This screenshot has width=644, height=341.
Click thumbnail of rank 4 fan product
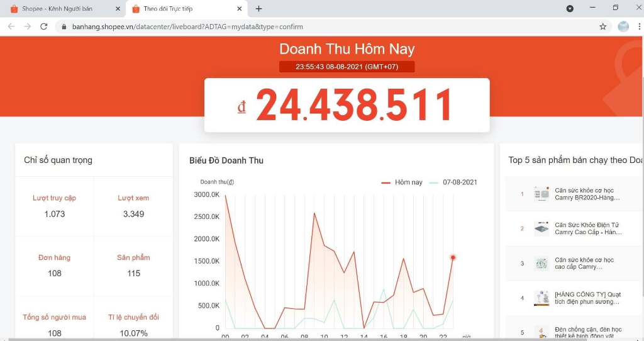point(541,298)
